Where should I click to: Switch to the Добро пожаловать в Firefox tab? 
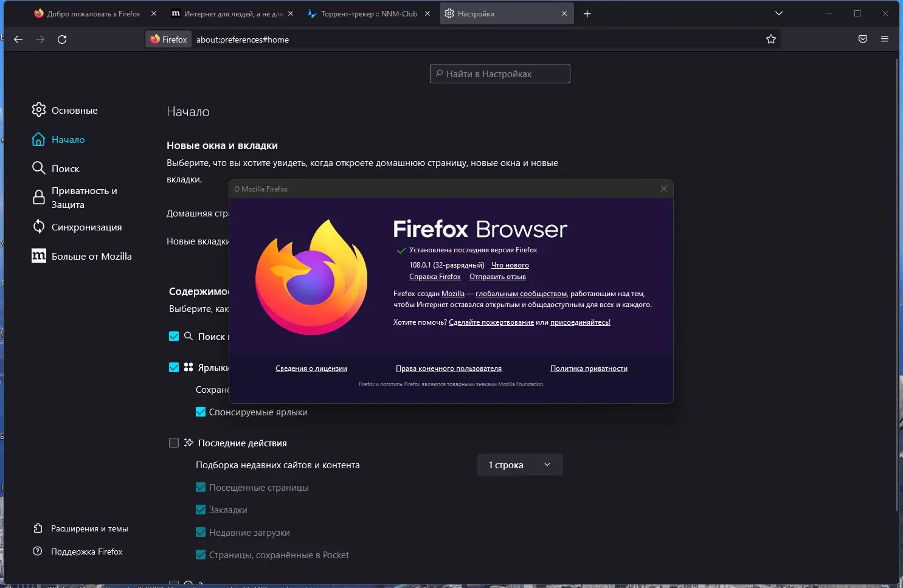[95, 14]
